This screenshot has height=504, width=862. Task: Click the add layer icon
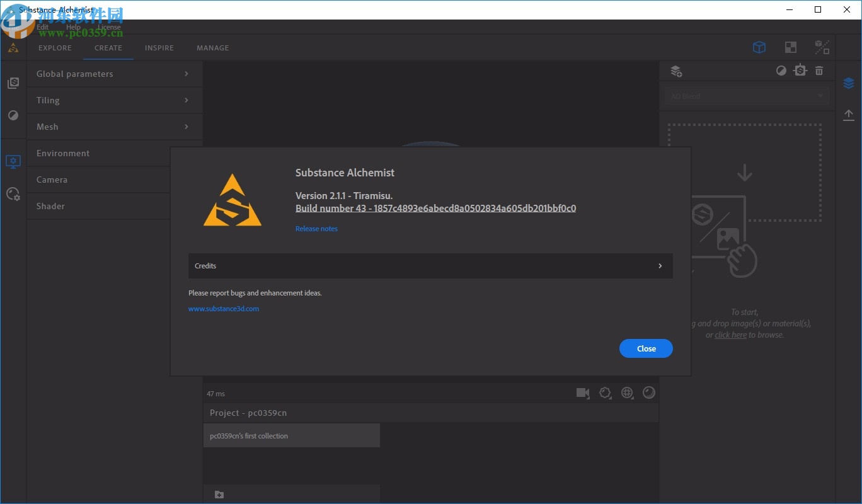[676, 71]
